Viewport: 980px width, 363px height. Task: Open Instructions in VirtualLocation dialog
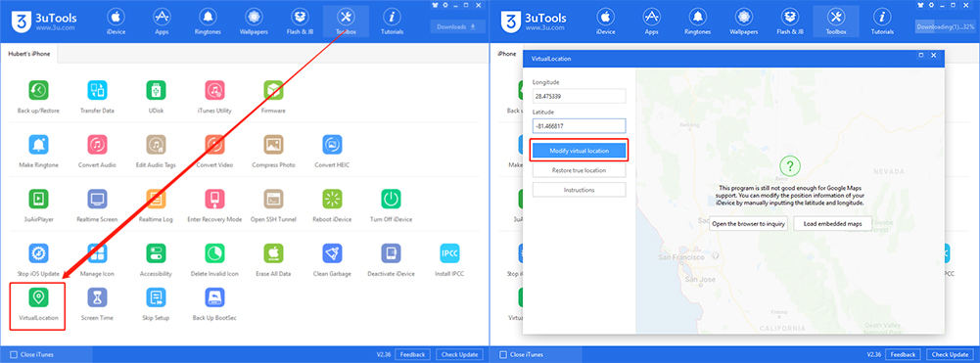tap(579, 190)
